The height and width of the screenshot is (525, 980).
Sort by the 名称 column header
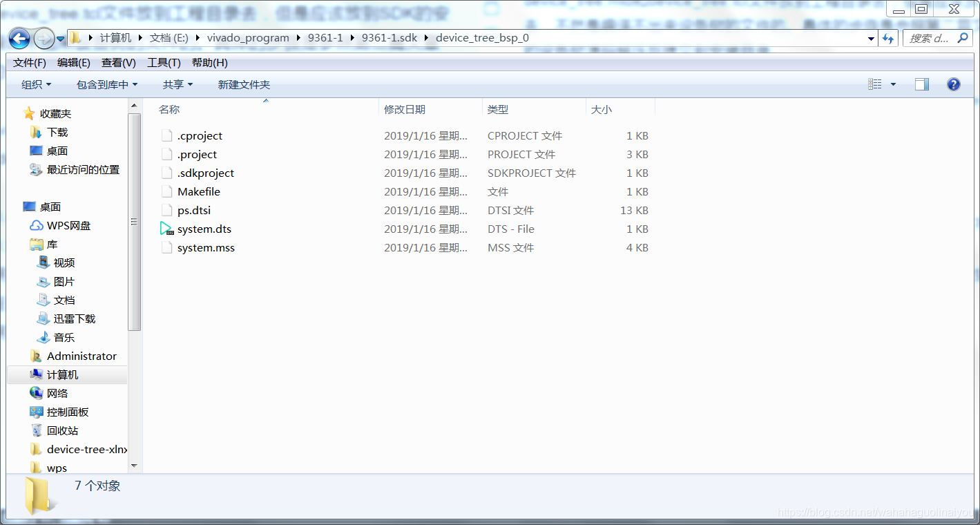pos(169,109)
